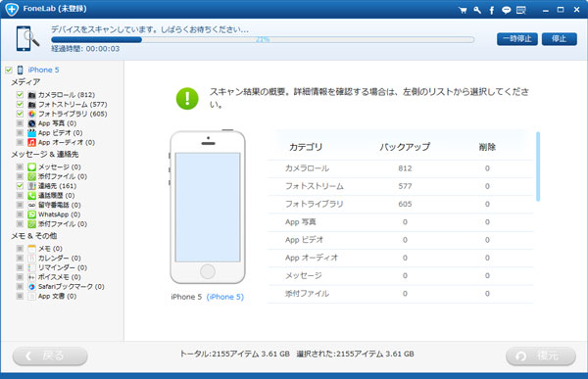Select リマインダー (0) in sidebar

[63, 267]
